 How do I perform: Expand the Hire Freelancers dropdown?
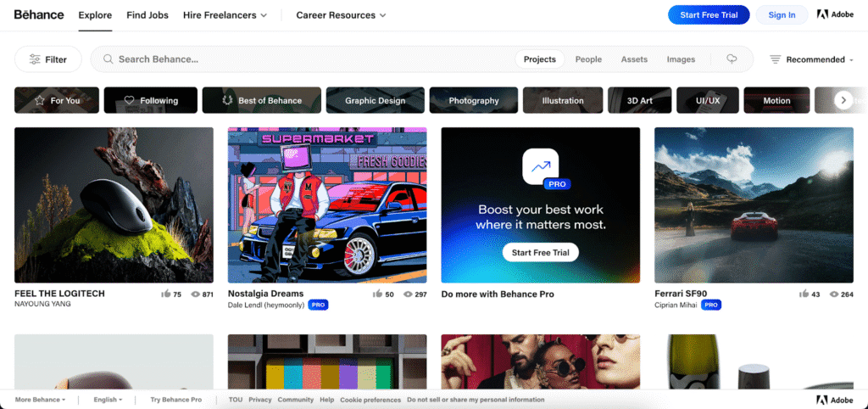(225, 15)
